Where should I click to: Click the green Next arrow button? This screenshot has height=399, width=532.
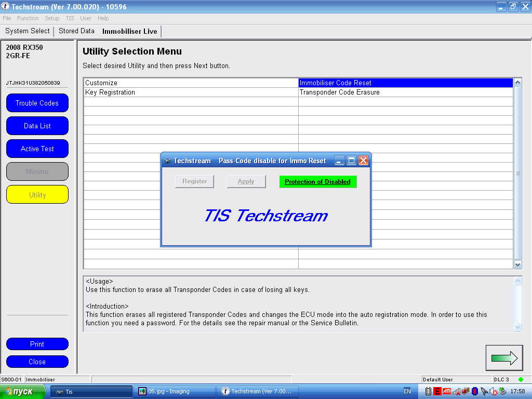click(504, 357)
